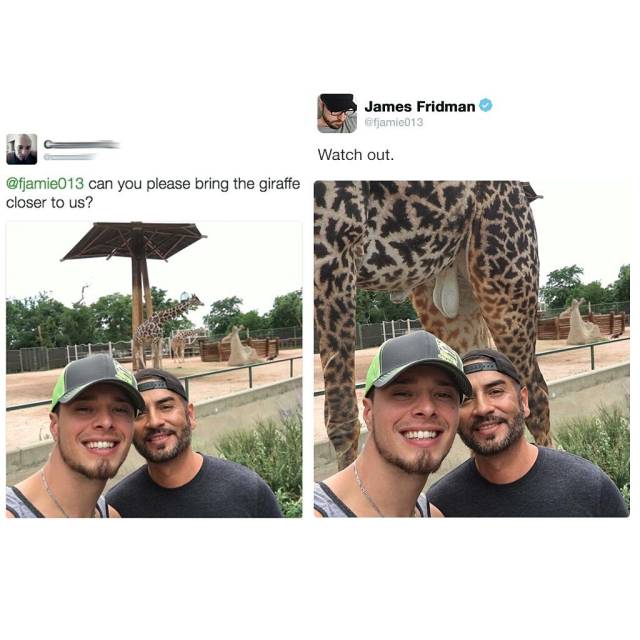The image size is (640, 640).
Task: Click the green cap in the original photo
Action: click(96, 382)
